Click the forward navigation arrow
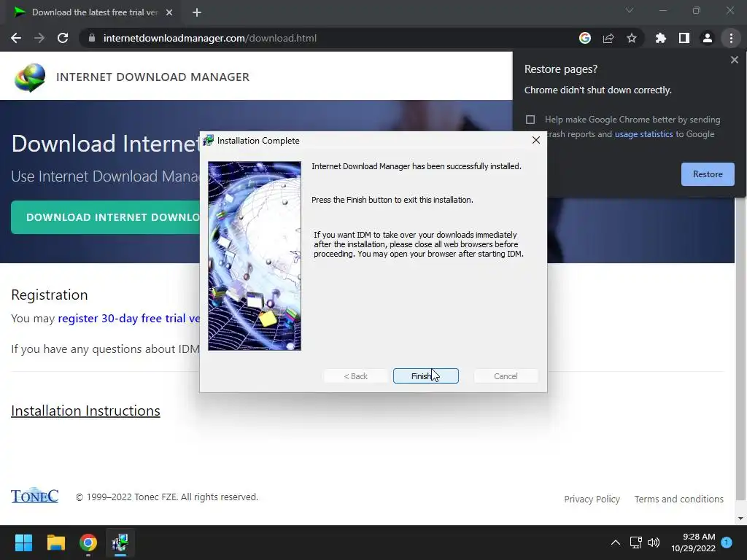Screen dimensions: 747x560 (x=39, y=38)
